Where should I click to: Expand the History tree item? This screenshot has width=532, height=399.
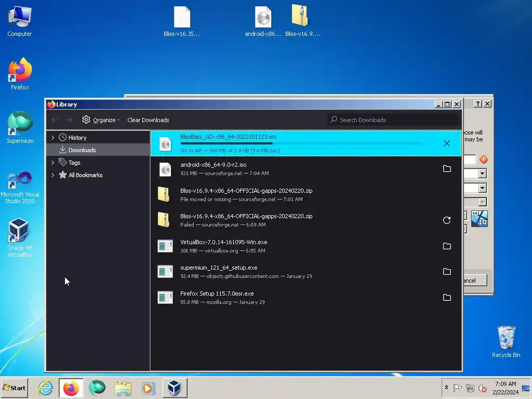point(52,137)
